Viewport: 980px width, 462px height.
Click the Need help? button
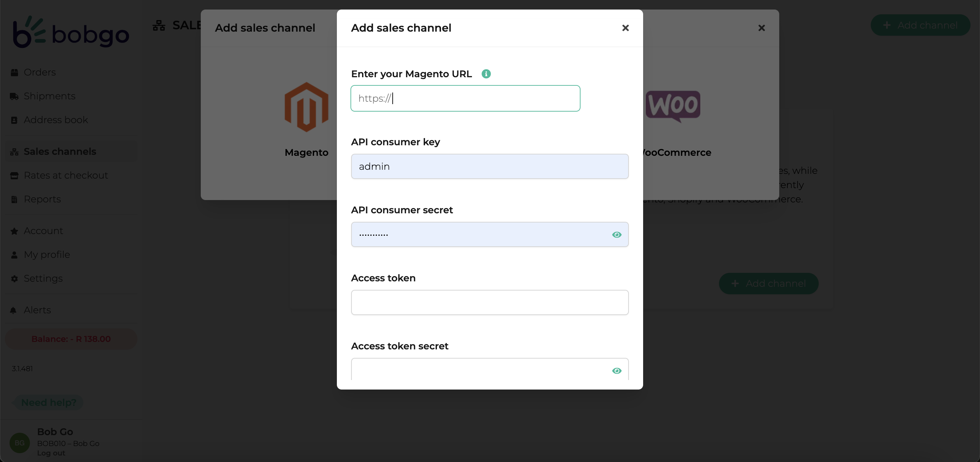tap(48, 402)
